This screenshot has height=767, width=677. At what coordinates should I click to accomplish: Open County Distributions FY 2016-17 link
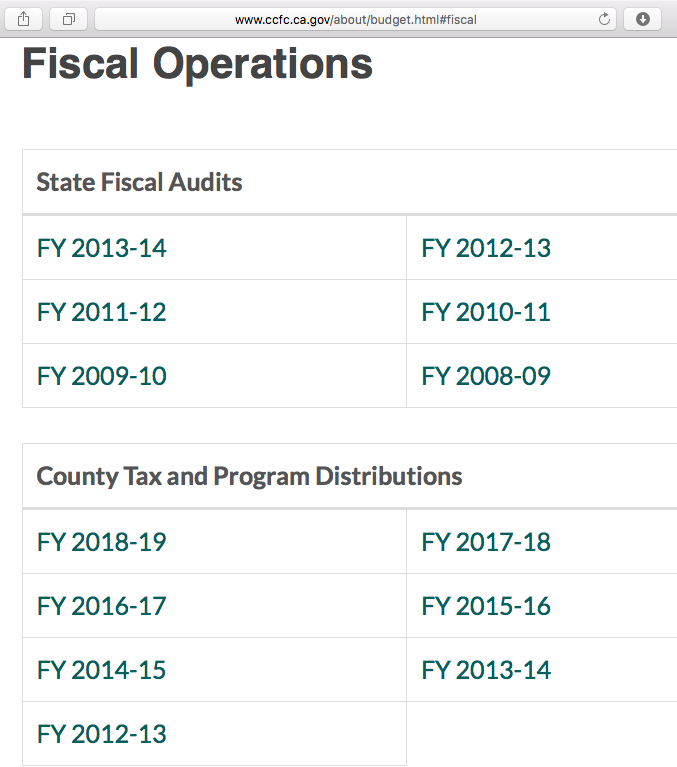[102, 606]
